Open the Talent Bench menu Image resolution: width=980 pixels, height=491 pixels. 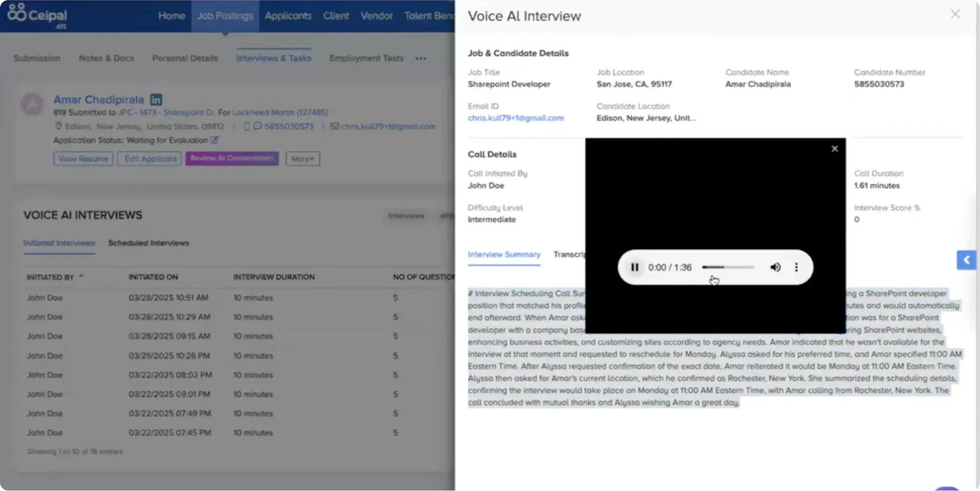tap(429, 16)
